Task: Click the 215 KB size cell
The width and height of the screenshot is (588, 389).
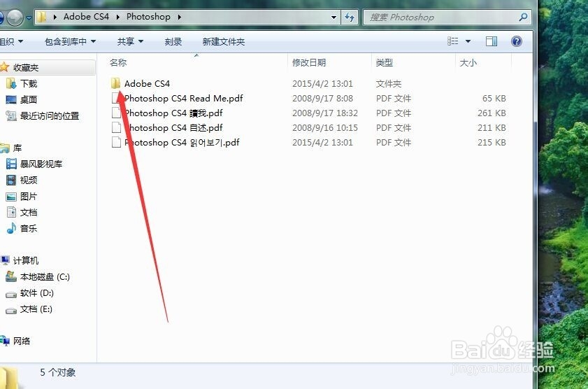Action: 492,143
